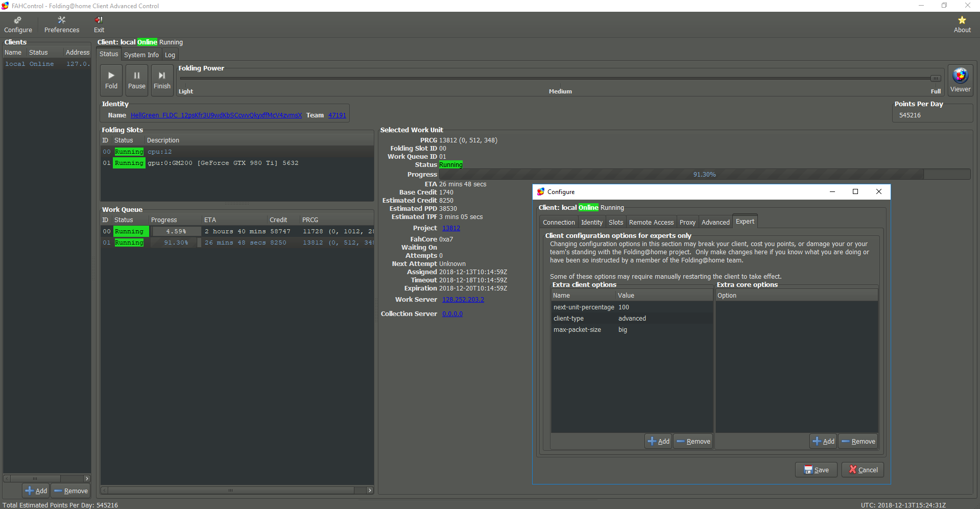
Task: Select the local client row
Action: pos(47,64)
